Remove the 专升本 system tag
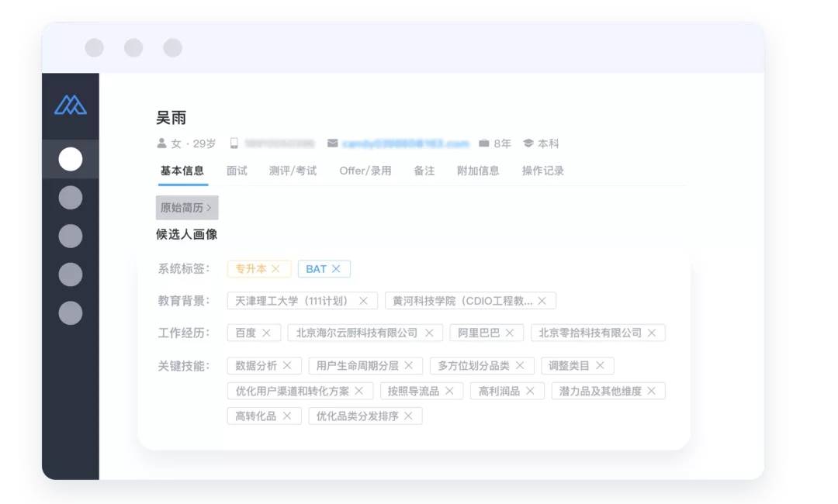This screenshot has width=838, height=504. [x=275, y=269]
